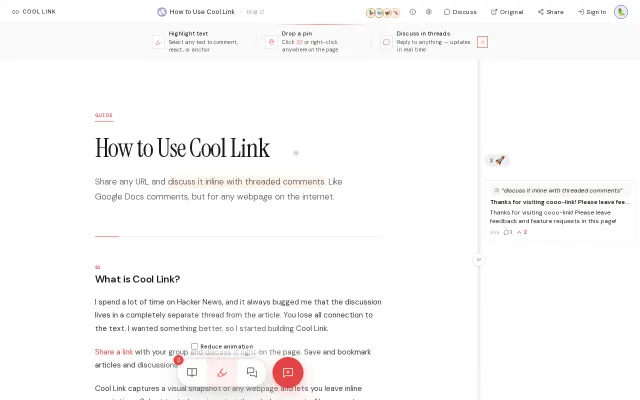The height and width of the screenshot is (400, 640).
Task: Click the page favicon next to the title
Action: pos(162,12)
